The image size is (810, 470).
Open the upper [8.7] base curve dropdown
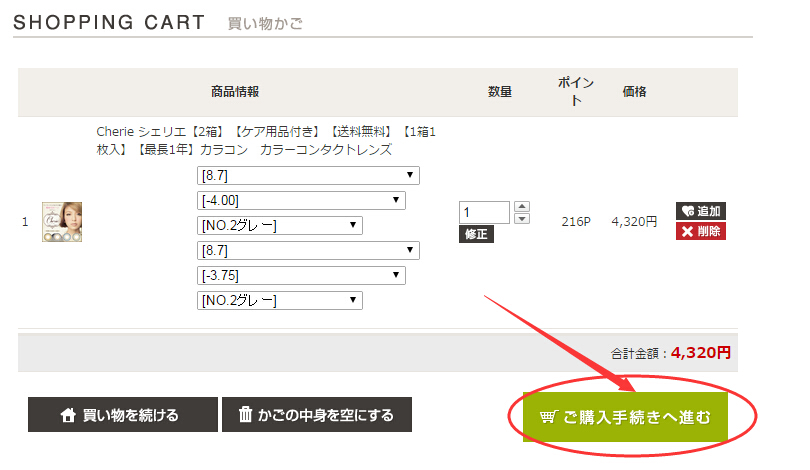pyautogui.click(x=308, y=176)
